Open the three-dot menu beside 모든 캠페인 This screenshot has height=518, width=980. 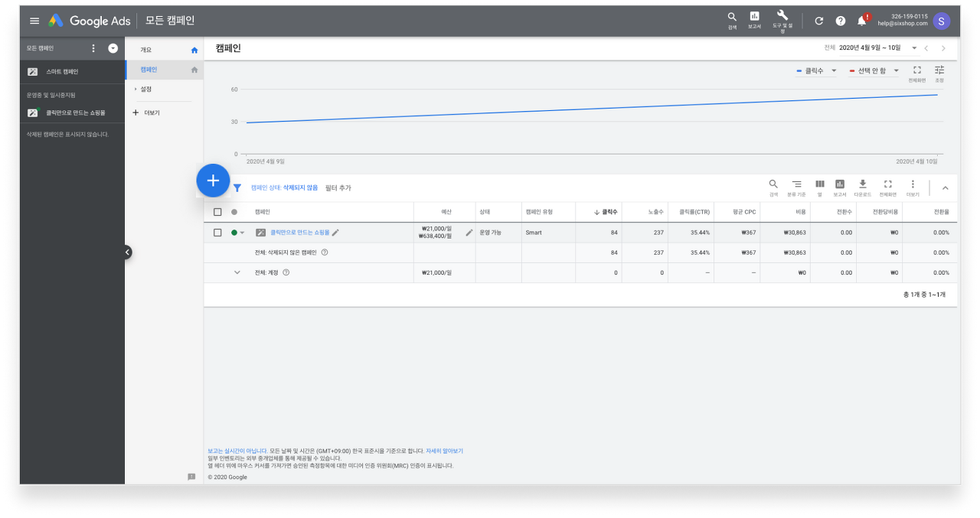click(x=93, y=48)
